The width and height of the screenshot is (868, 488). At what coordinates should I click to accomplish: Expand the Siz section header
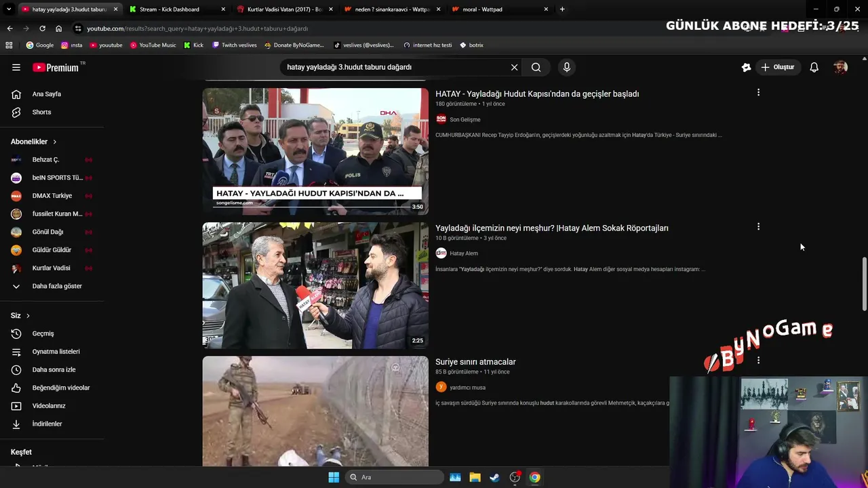pos(20,316)
